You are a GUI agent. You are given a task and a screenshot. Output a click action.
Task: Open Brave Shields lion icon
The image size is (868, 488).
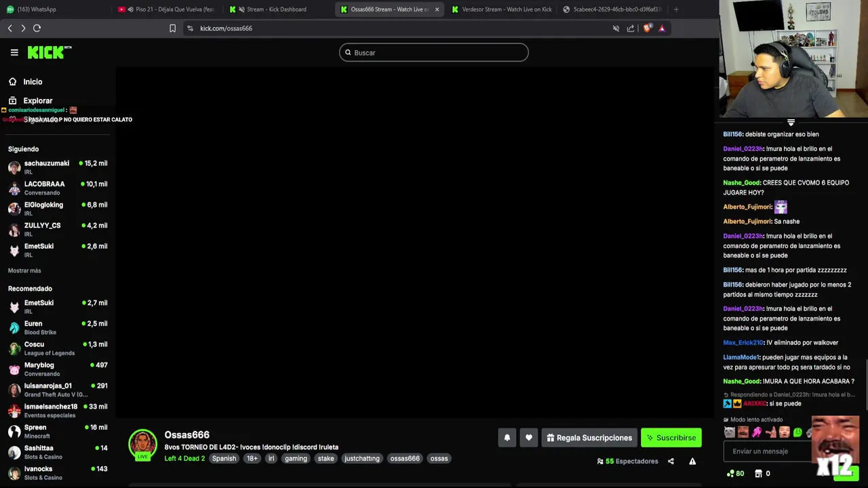pyautogui.click(x=647, y=28)
